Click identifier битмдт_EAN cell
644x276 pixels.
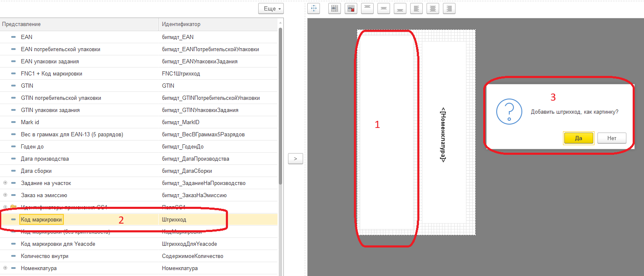(x=218, y=37)
